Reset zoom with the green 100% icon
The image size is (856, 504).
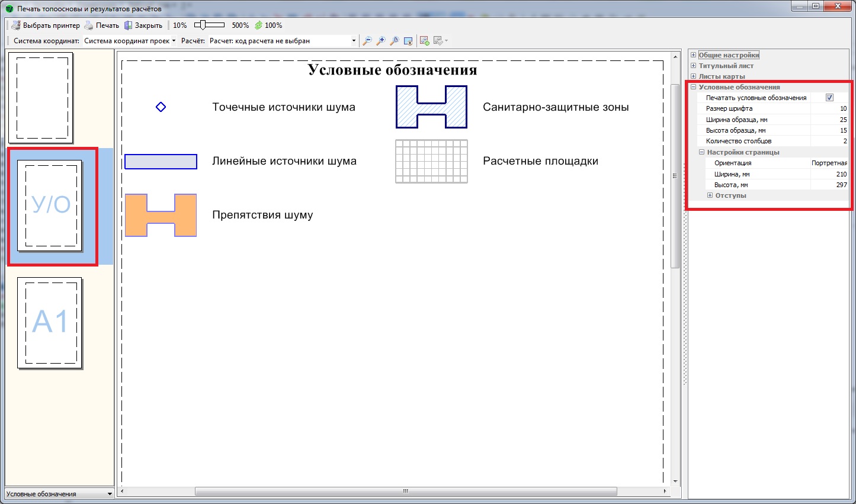[259, 25]
